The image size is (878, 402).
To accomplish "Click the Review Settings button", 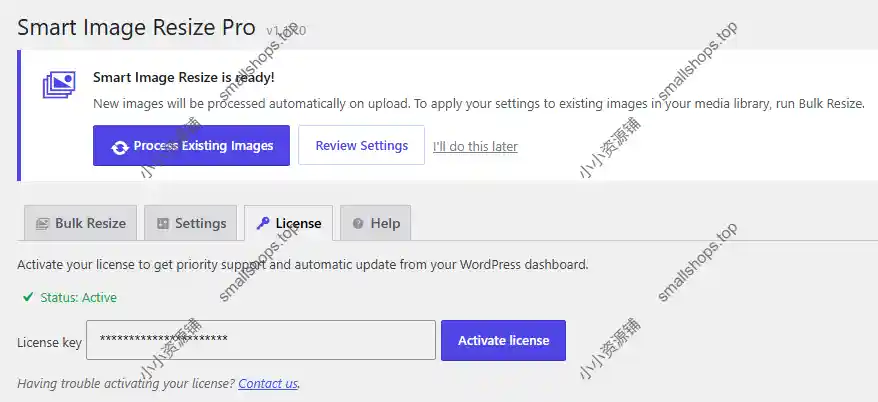I will (x=362, y=146).
